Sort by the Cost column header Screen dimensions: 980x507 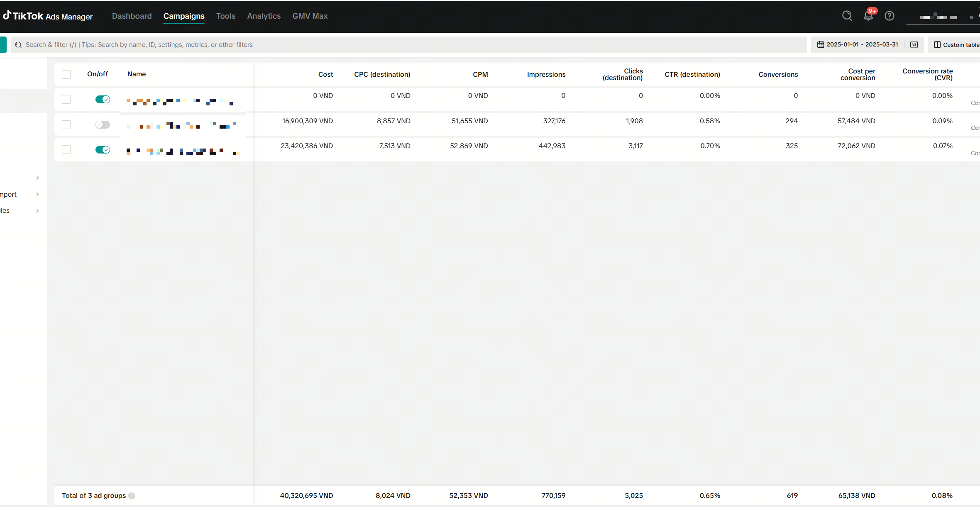[325, 75]
